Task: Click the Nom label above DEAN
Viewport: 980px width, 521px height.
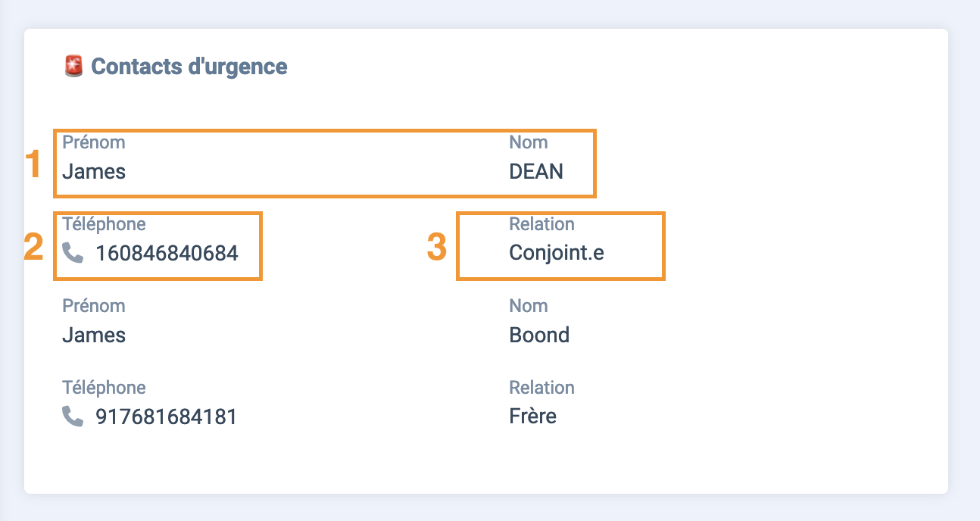Action: 529,142
